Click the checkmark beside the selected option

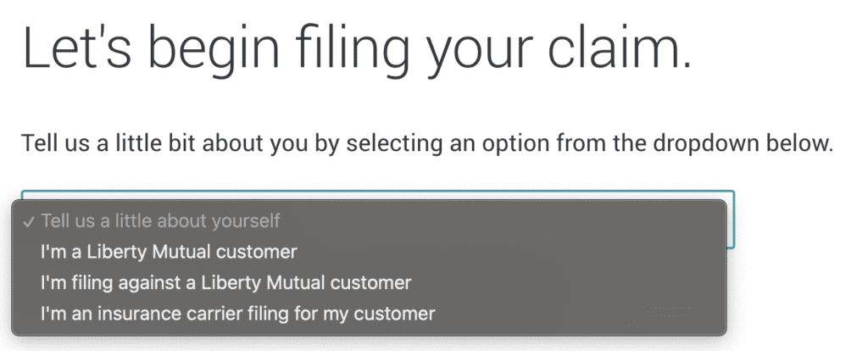click(x=30, y=221)
